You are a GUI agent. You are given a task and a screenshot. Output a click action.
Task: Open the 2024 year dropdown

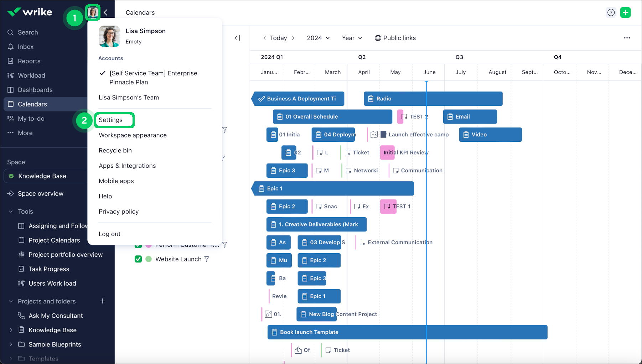pos(317,38)
